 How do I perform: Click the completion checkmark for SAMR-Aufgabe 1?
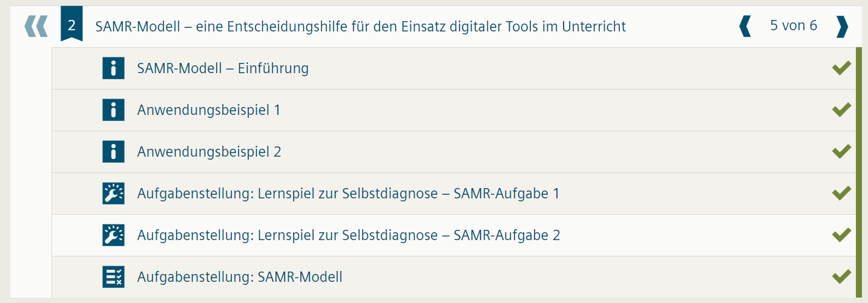tap(841, 194)
